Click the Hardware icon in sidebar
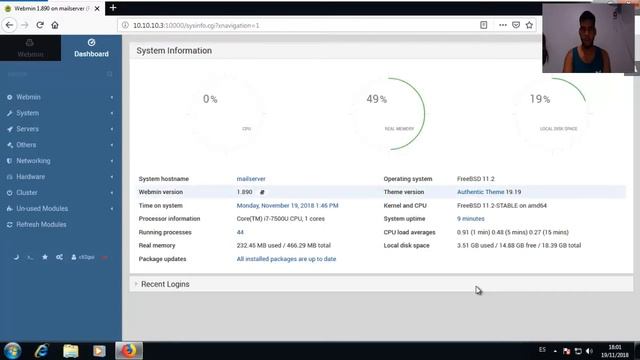The image size is (640, 360). coord(9,177)
